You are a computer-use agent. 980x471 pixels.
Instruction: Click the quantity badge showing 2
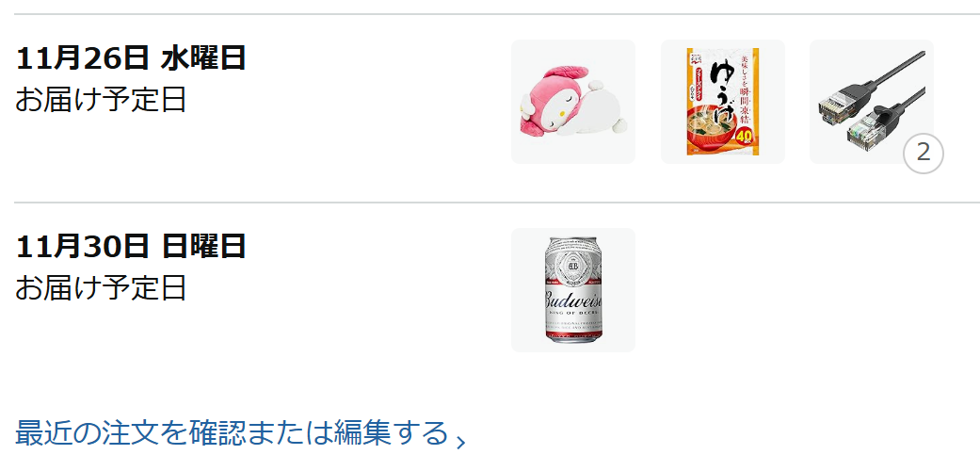(924, 153)
